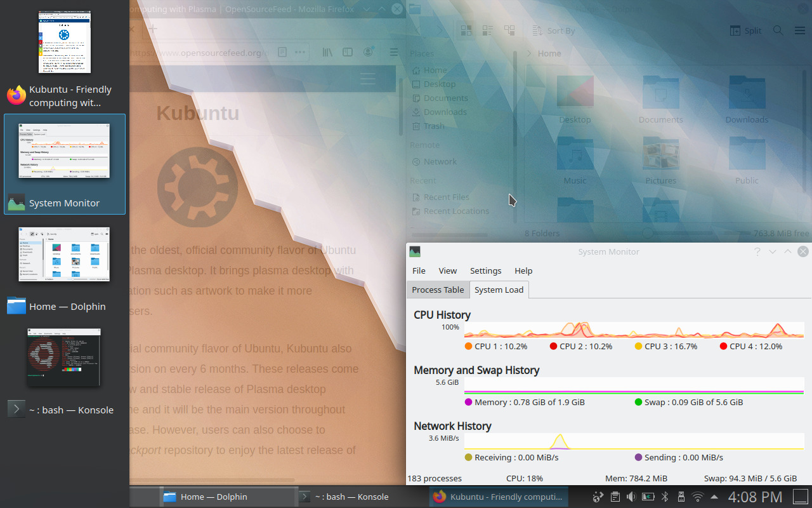812x508 pixels.
Task: Open the volume icon in the system tray
Action: (x=631, y=497)
